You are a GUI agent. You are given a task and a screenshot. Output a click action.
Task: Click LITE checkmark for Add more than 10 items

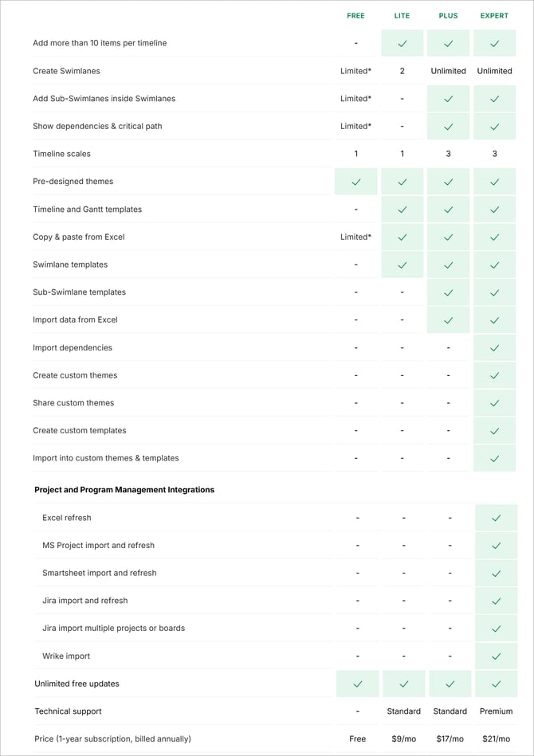click(402, 43)
